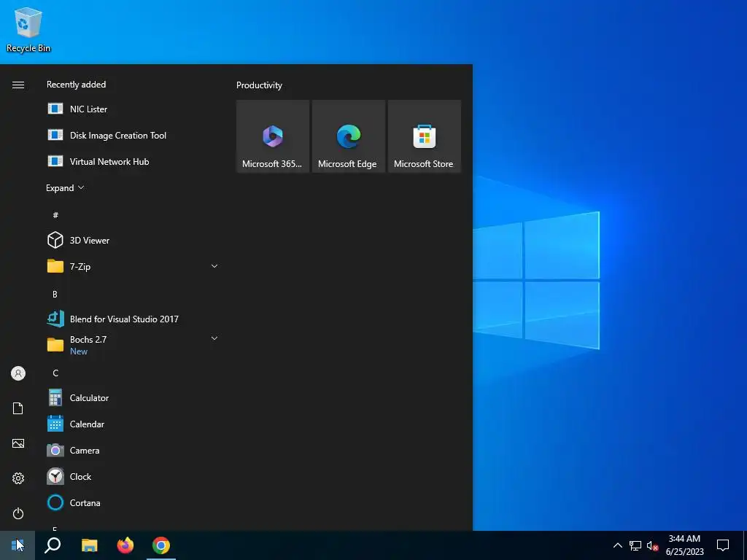The height and width of the screenshot is (560, 747).
Task: Open the Clock app
Action: pyautogui.click(x=133, y=476)
